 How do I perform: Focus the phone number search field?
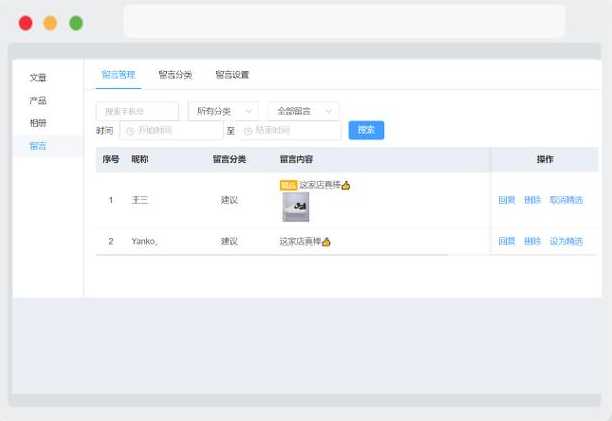point(137,112)
